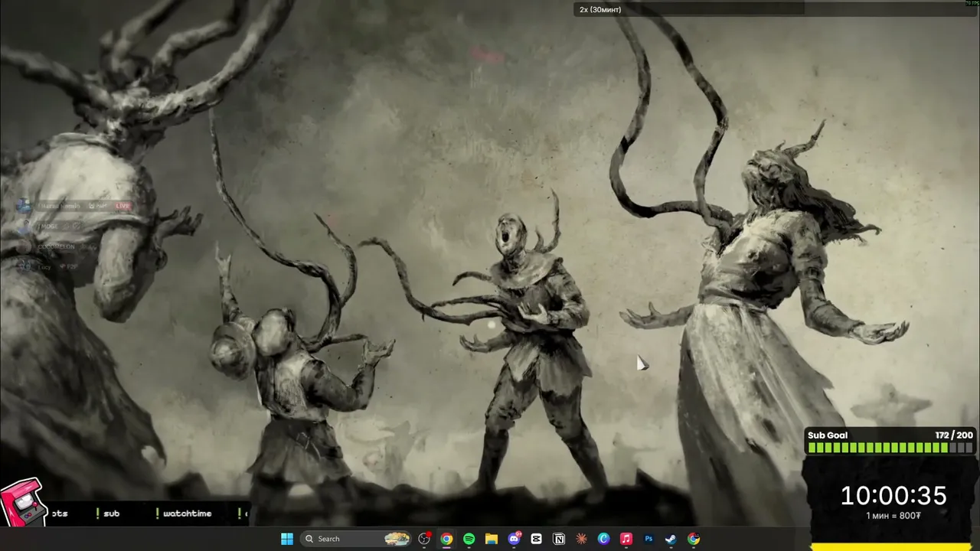Click the '2x (30минт)' label at top
The width and height of the screenshot is (980, 551).
[600, 9]
